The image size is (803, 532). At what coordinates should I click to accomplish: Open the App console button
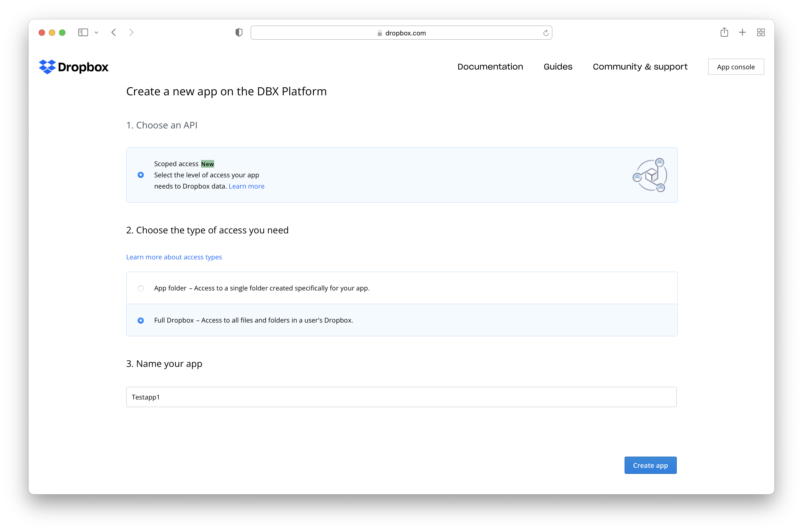pos(736,67)
